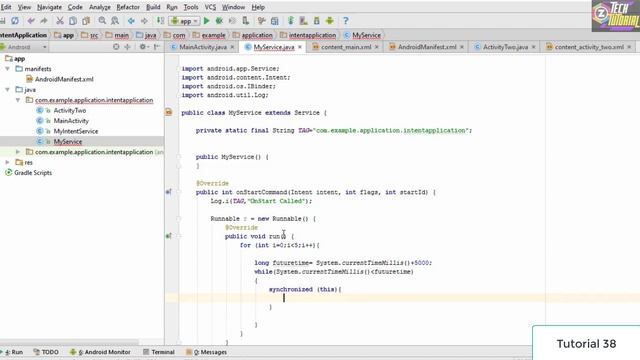Open the Android Monitor tool window
Image resolution: width=640 pixels, height=360 pixels.
(100, 352)
